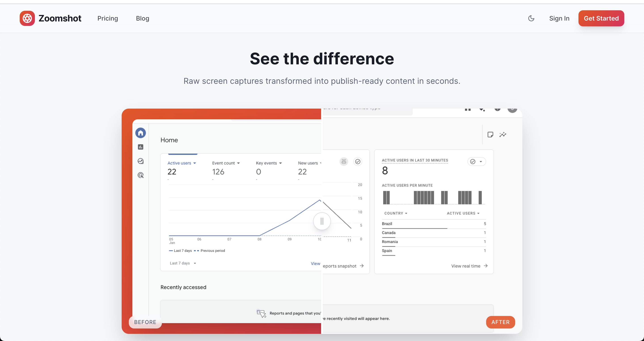Viewport: 644px width, 341px height.
Task: Toggle the data-quality checkmark on the realtime card
Action: [473, 161]
